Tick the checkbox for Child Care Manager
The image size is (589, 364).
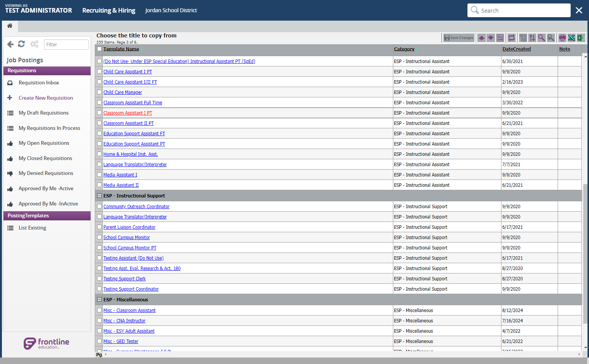(99, 92)
